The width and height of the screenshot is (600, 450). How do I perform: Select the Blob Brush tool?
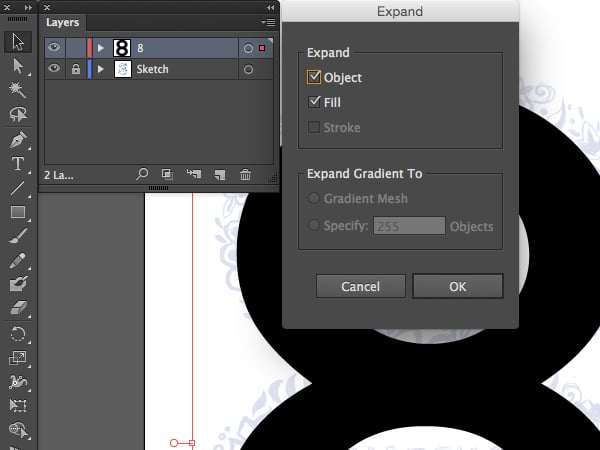click(18, 284)
